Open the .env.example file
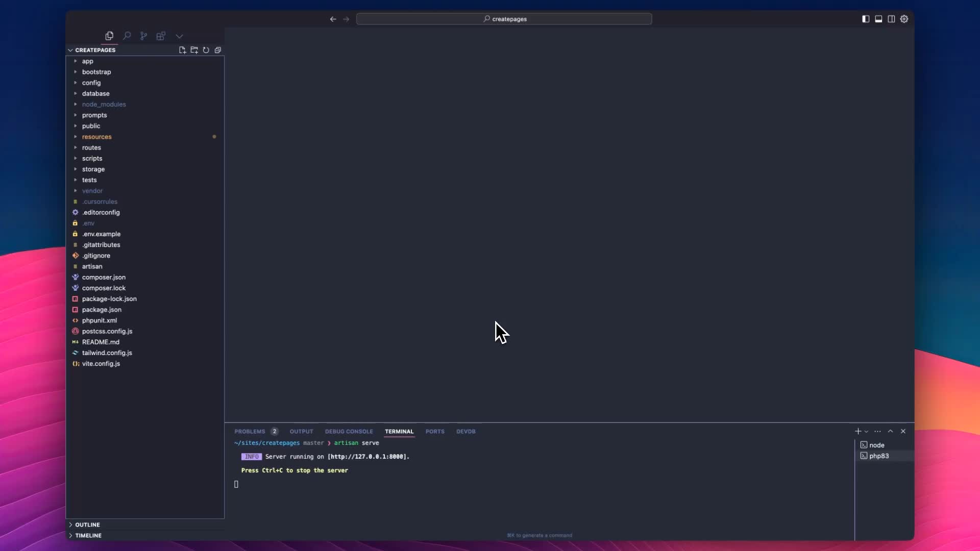 point(145,234)
